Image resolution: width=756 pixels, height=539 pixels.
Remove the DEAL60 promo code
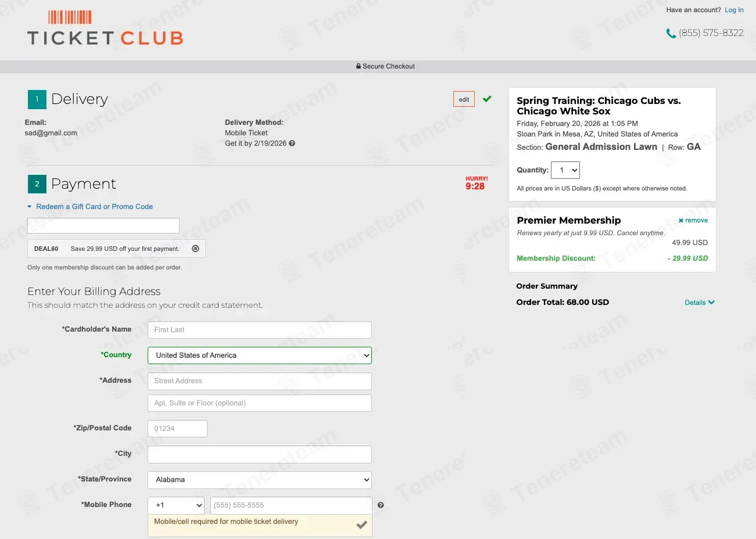pyautogui.click(x=195, y=249)
